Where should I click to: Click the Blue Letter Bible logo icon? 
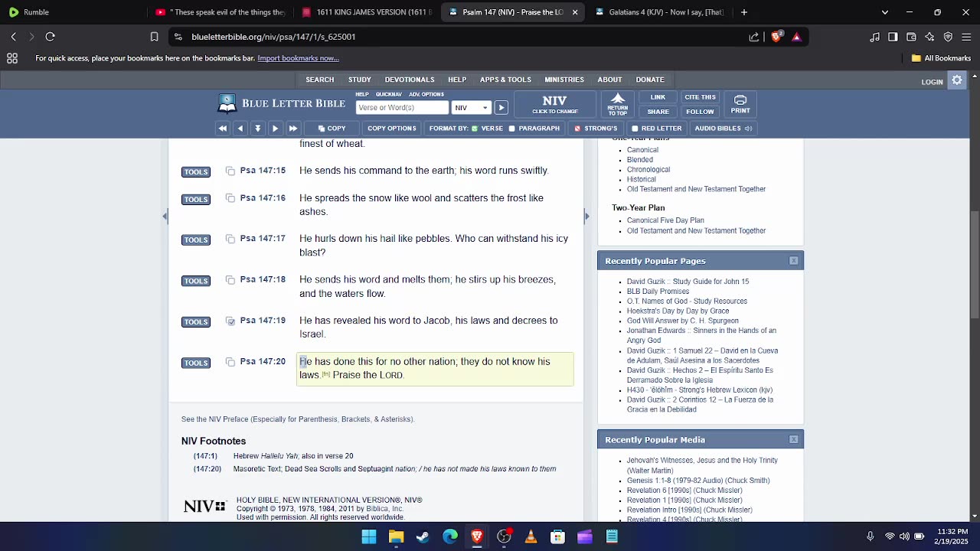click(227, 103)
